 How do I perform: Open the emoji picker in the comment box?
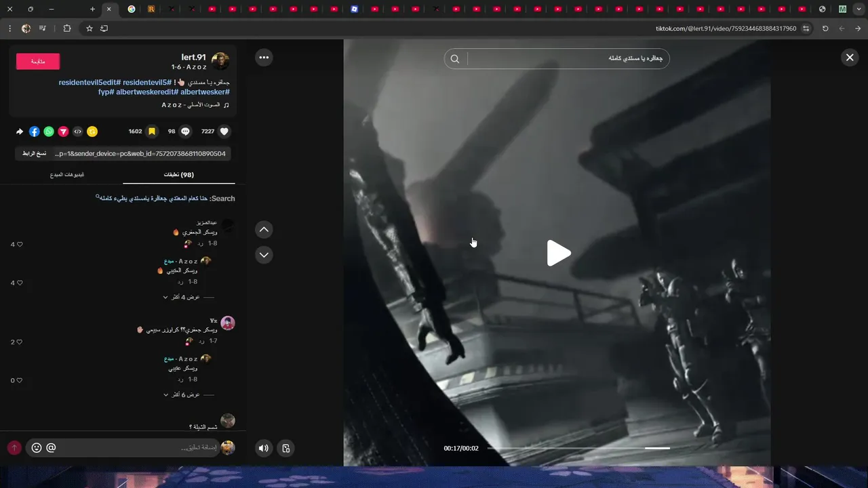tap(37, 448)
